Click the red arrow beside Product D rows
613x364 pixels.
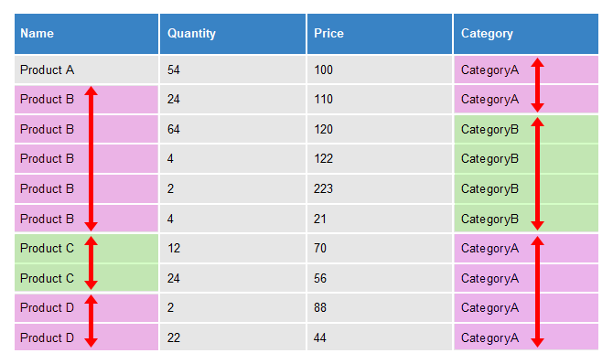click(x=91, y=321)
